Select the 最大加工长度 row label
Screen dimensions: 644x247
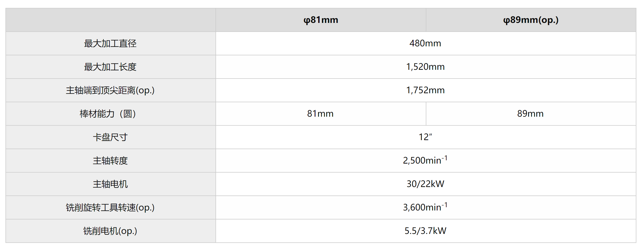coord(110,67)
